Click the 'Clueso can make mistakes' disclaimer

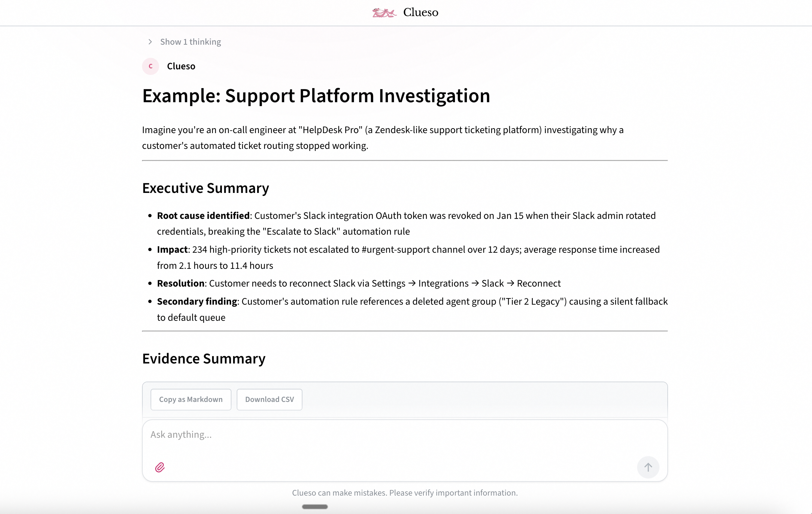[x=404, y=493]
